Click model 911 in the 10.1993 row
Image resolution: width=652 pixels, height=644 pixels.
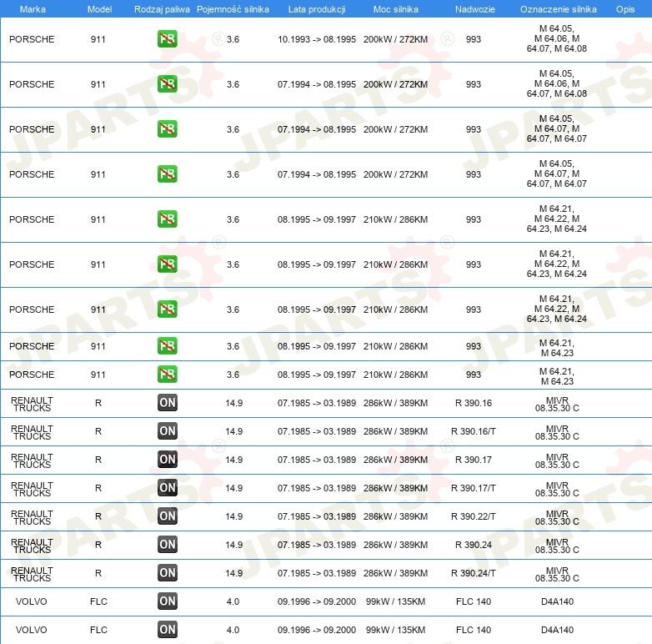(98, 39)
